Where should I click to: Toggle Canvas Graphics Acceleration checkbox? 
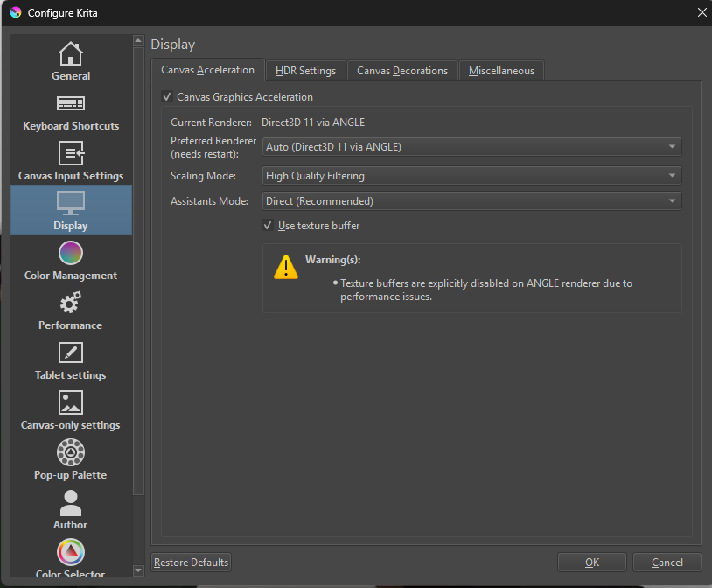tap(167, 97)
